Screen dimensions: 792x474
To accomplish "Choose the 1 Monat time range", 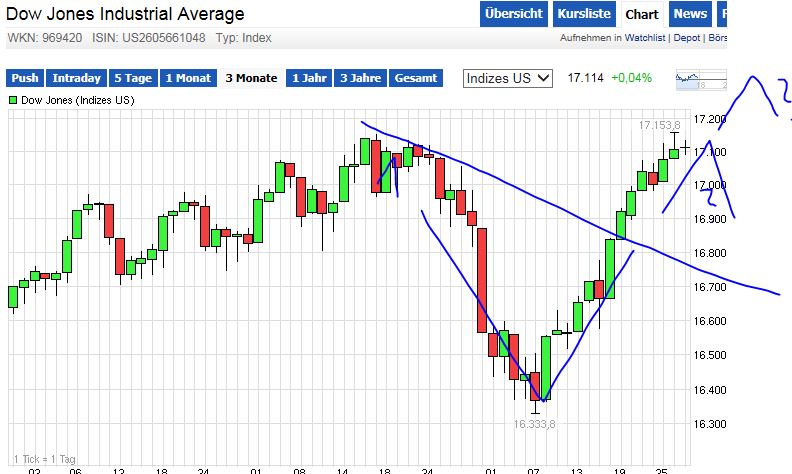I will [x=189, y=78].
